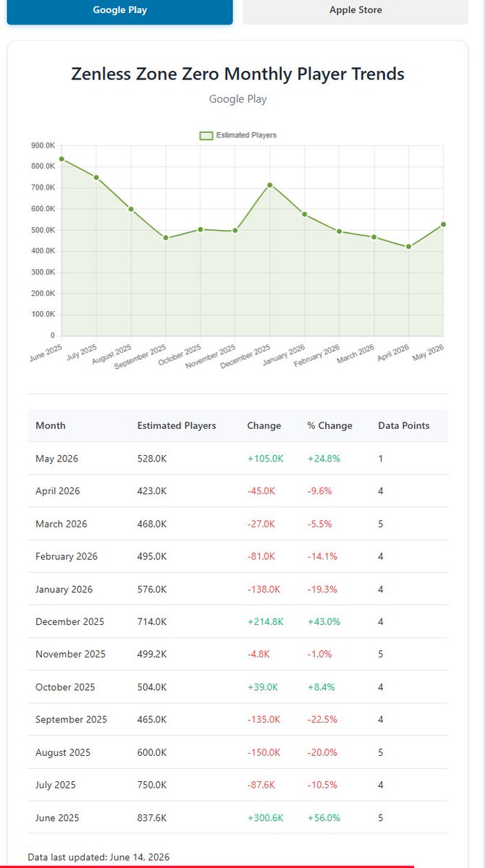
Task: Select the January 2026 chart data point
Action: point(305,214)
